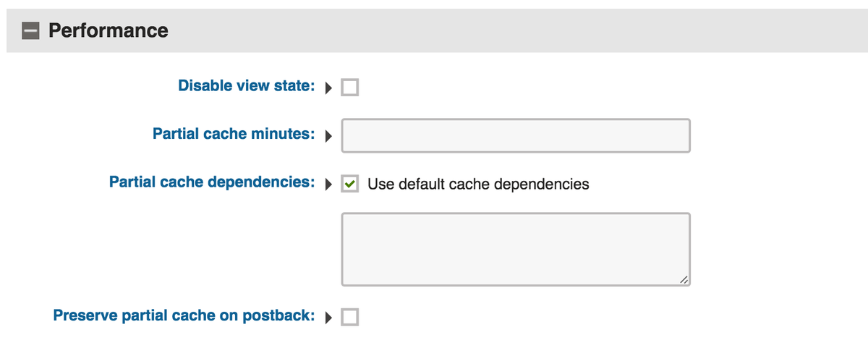868x361 pixels.
Task: Focus the Partial cache minutes text field
Action: [x=515, y=136]
